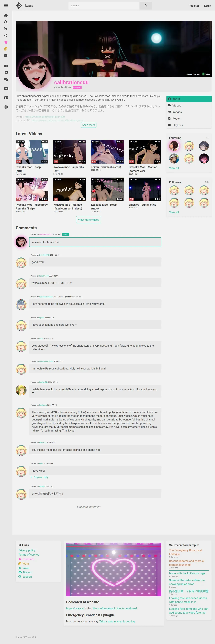Open the whiplash strip video thumbnail

tap(107, 152)
